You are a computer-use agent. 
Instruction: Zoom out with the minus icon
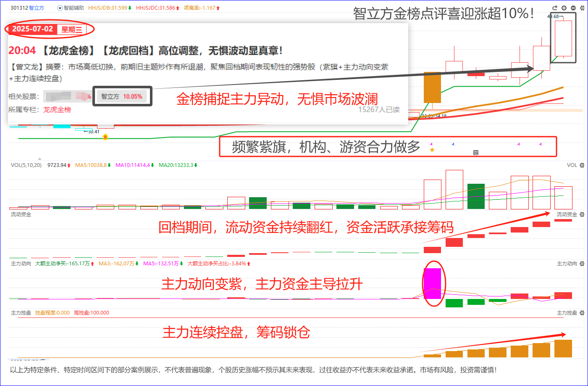click(573, 8)
